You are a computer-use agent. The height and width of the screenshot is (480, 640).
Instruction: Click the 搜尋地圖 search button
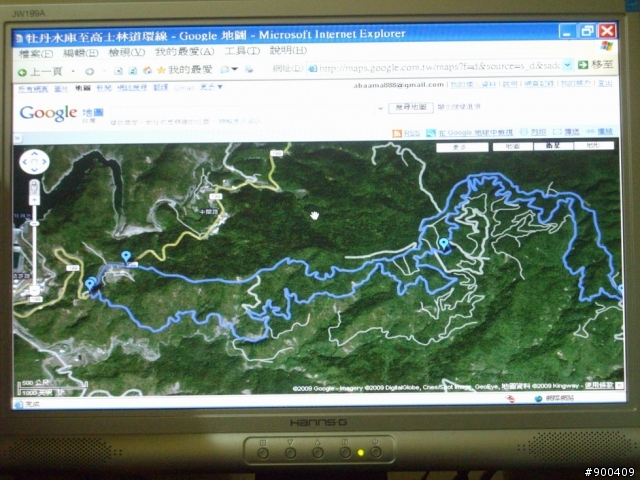click(411, 107)
